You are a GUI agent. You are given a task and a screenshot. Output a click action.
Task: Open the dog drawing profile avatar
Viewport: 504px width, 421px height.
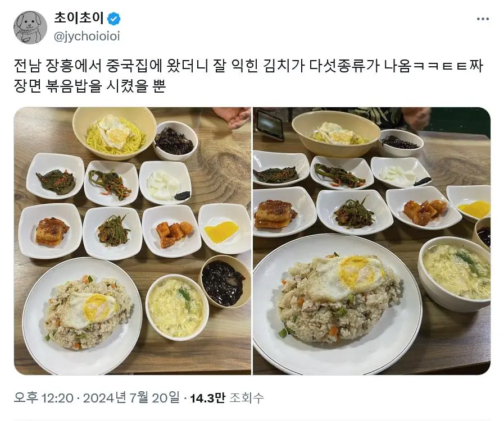click(x=30, y=28)
